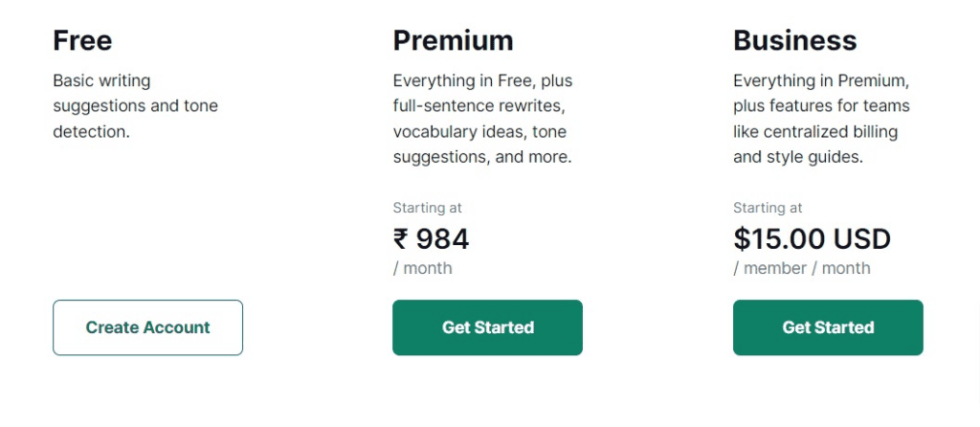Screen dimensions: 980x427
Task: Click "Starting at" above the Premium price
Action: tap(428, 208)
